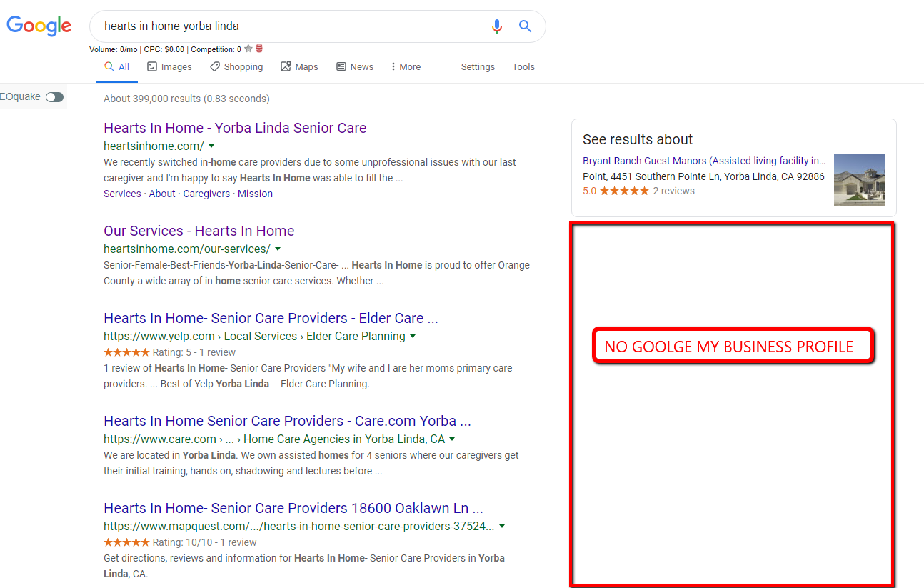This screenshot has width=924, height=588.
Task: Open Bryant Ranch Guest Manors link
Action: (x=703, y=161)
